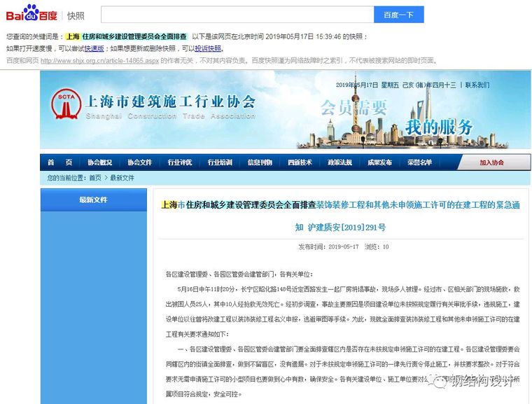This screenshot has width=532, height=404.
Task: Select 协会文件 in navigation bar
Action: pos(139,162)
